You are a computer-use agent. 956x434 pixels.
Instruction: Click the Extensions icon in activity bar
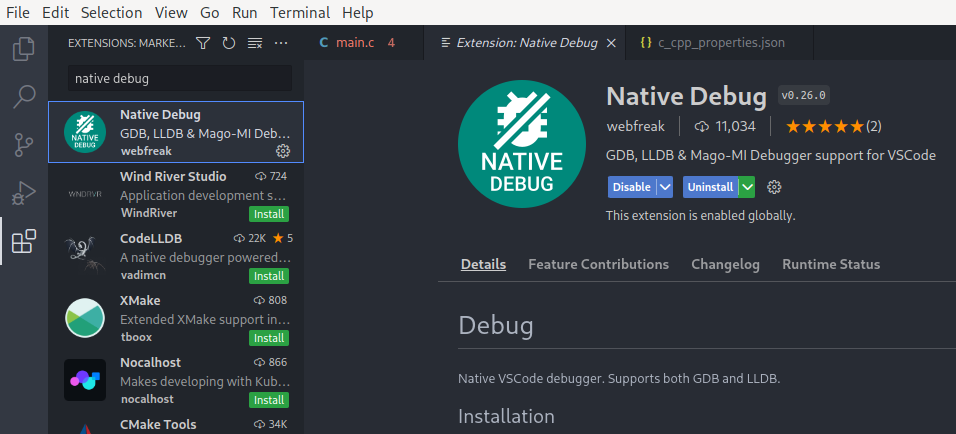pyautogui.click(x=23, y=241)
